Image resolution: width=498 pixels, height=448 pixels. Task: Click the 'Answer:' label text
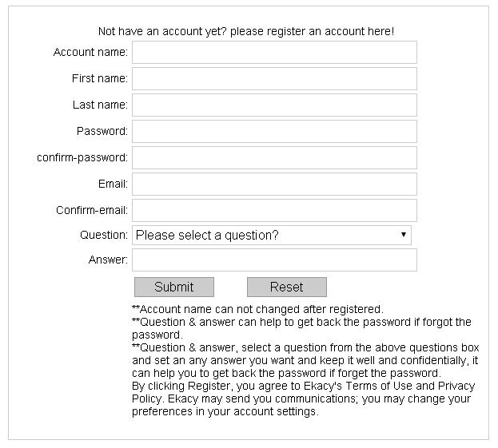point(108,260)
